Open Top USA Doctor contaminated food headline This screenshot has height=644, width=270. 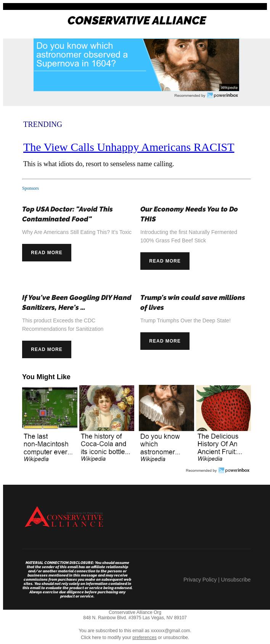coord(67,214)
